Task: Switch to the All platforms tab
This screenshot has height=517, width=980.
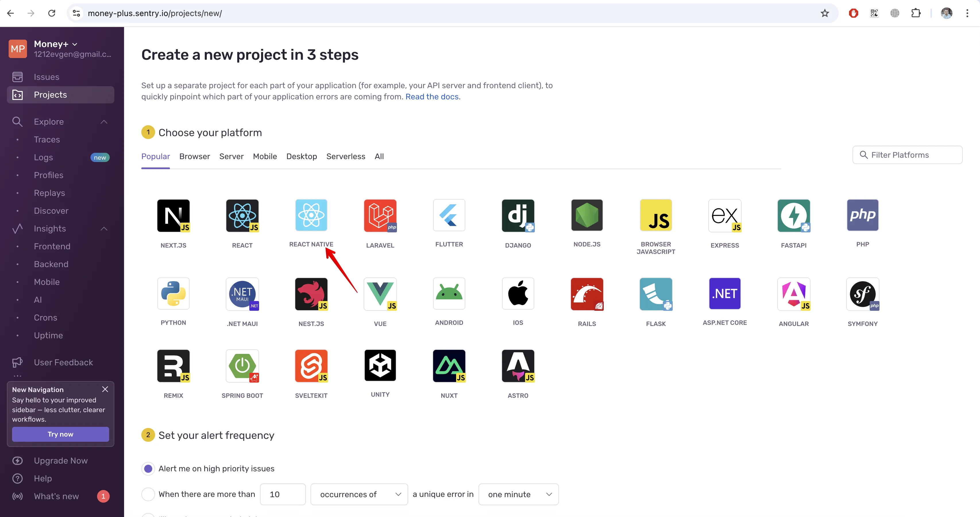Action: point(379,156)
